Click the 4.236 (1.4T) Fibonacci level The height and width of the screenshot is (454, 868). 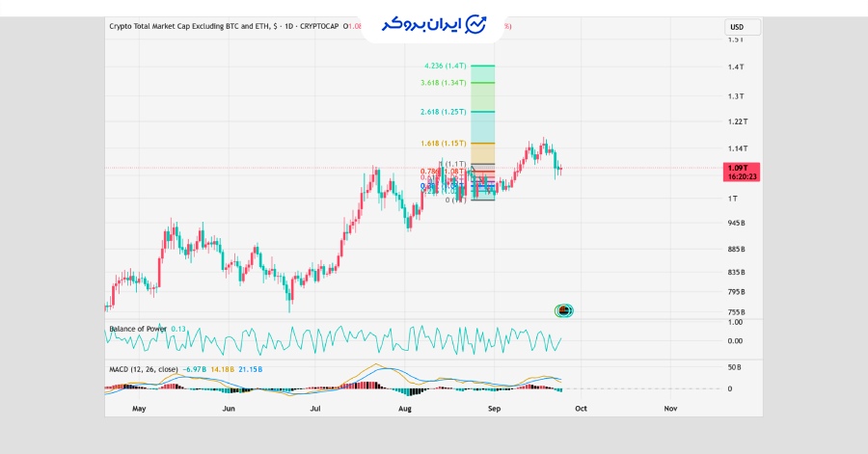click(446, 66)
